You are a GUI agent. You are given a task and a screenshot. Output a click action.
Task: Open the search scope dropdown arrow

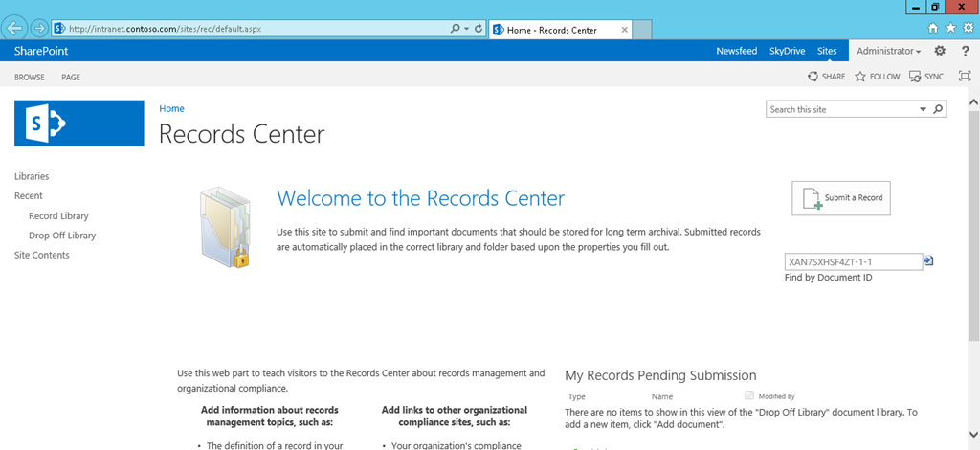coord(924,109)
